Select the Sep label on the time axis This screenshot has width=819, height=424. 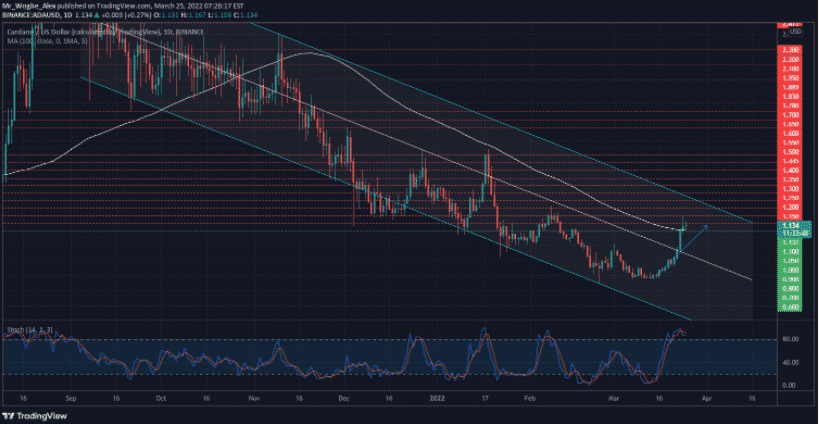click(69, 396)
